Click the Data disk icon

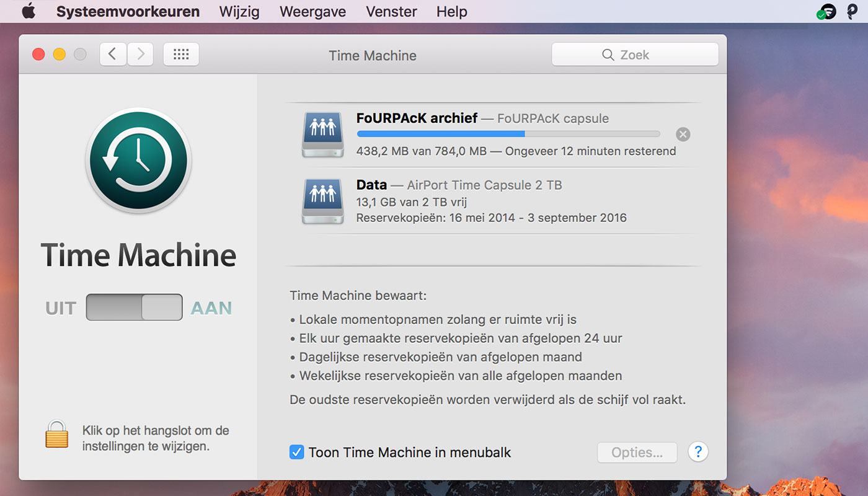[x=323, y=201]
